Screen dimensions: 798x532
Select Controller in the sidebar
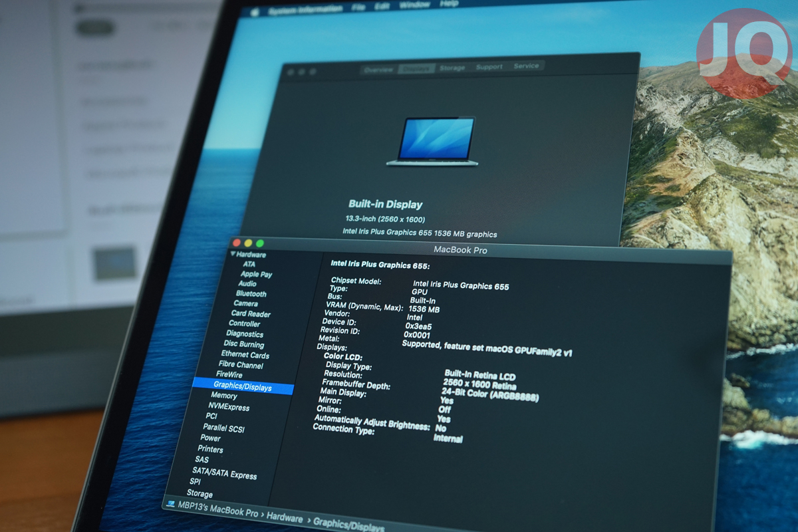[x=244, y=324]
